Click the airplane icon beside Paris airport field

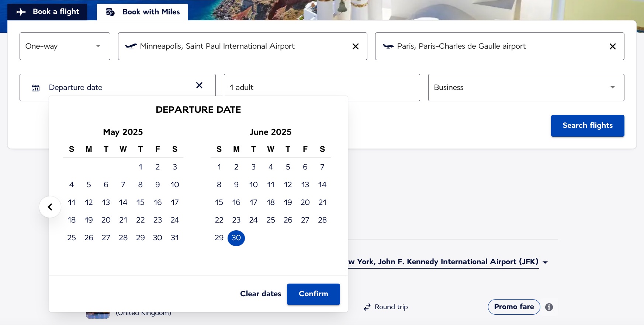[388, 46]
